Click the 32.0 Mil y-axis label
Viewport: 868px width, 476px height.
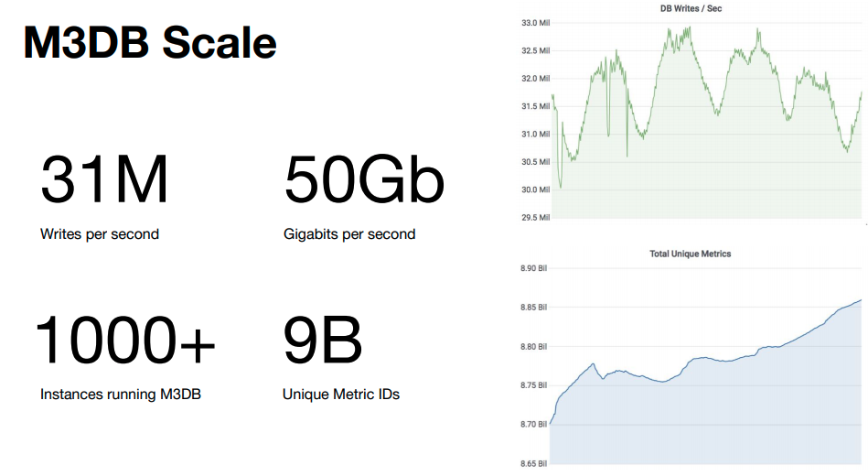pos(535,79)
